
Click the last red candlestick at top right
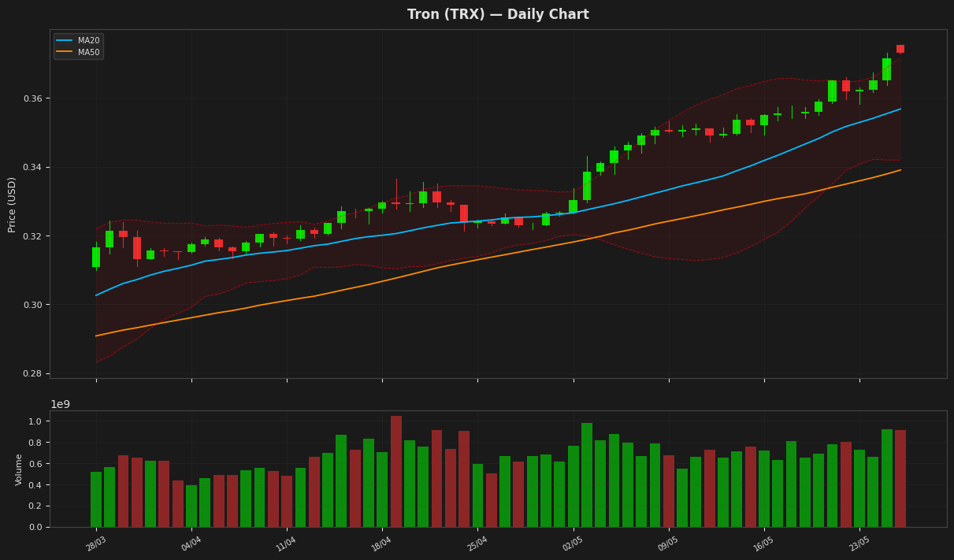click(x=900, y=49)
